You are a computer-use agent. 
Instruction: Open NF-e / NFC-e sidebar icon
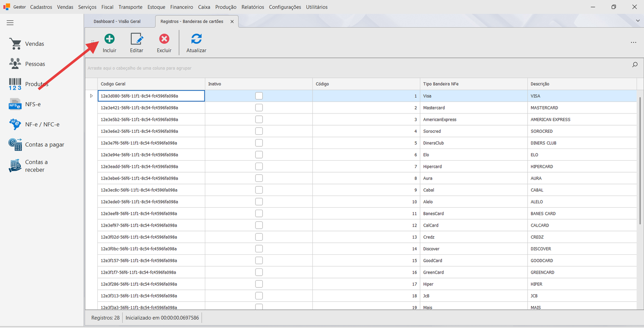[x=15, y=124]
